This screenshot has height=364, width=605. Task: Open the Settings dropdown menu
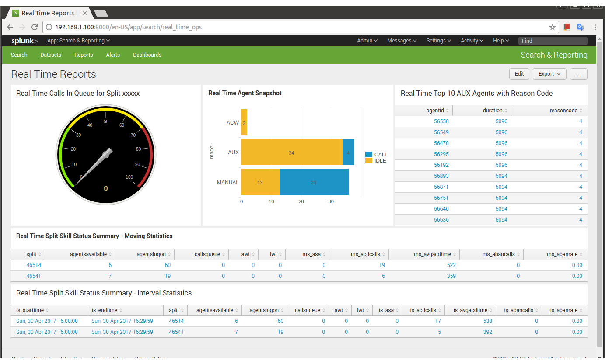coord(438,41)
